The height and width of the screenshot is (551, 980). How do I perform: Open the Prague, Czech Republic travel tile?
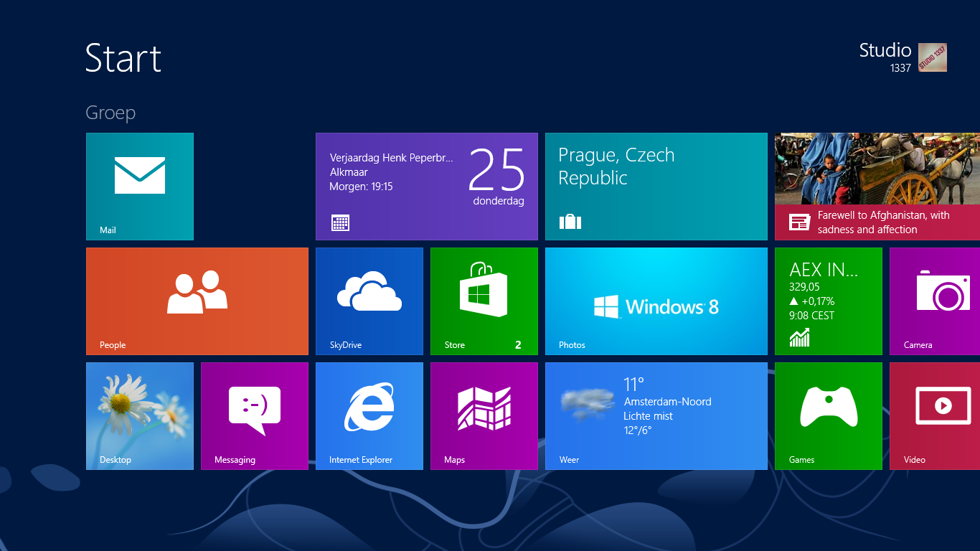pos(656,187)
